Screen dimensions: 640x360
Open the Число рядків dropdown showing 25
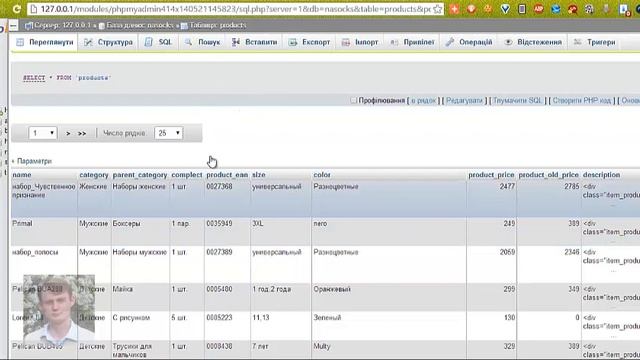[169, 133]
